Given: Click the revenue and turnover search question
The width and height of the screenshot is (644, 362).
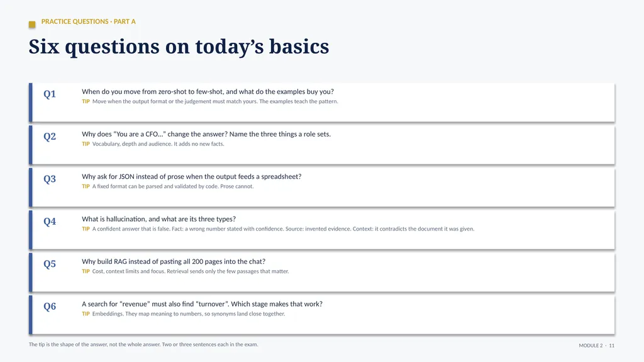Looking at the screenshot, I should click(x=202, y=304).
